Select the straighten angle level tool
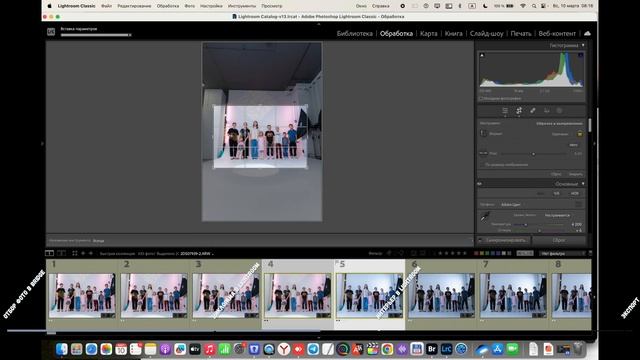 point(483,153)
